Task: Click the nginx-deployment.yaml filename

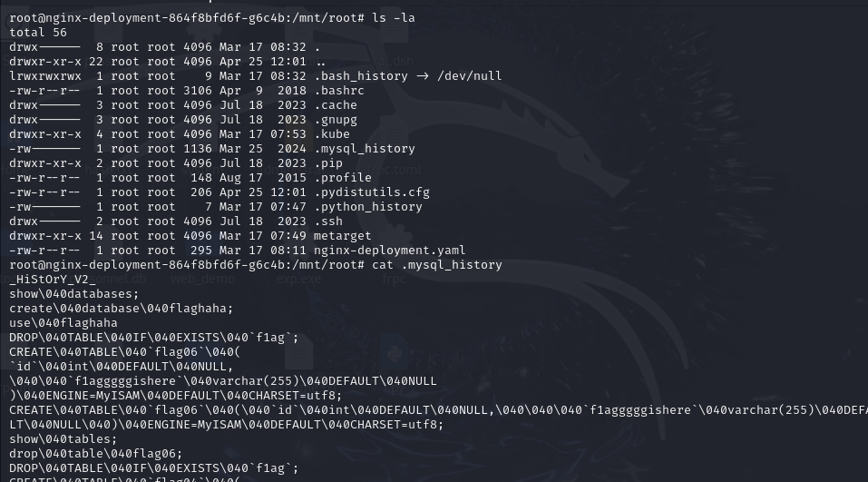Action: [x=390, y=251]
